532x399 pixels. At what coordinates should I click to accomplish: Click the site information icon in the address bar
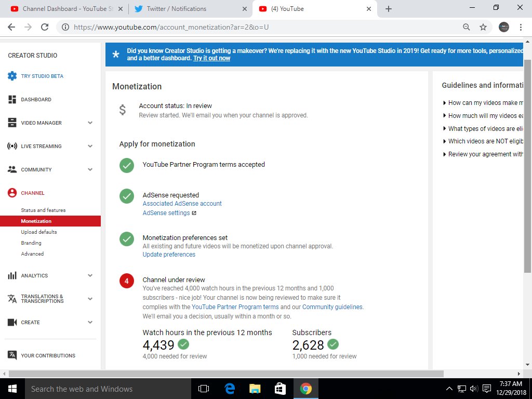coord(65,27)
